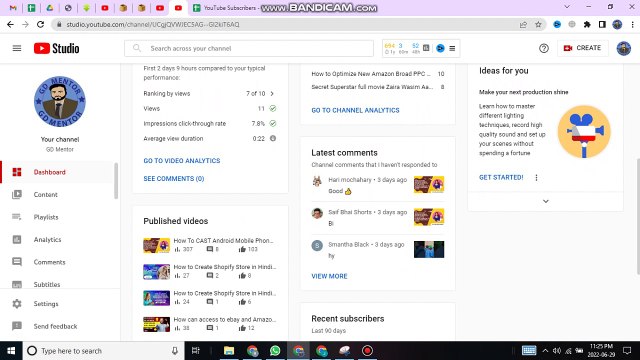
Task: Open SEE COMMENTS (0) link
Action: pyautogui.click(x=173, y=179)
